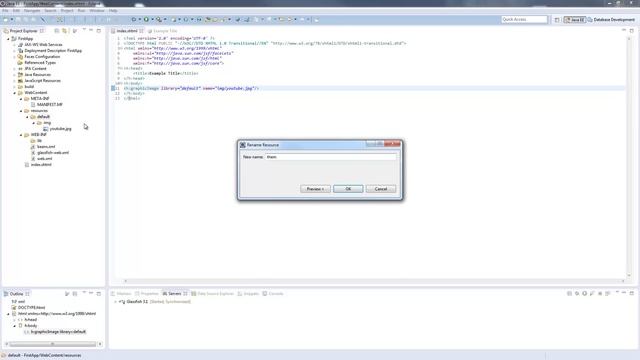Expand the Glassfish server entry

point(115,302)
